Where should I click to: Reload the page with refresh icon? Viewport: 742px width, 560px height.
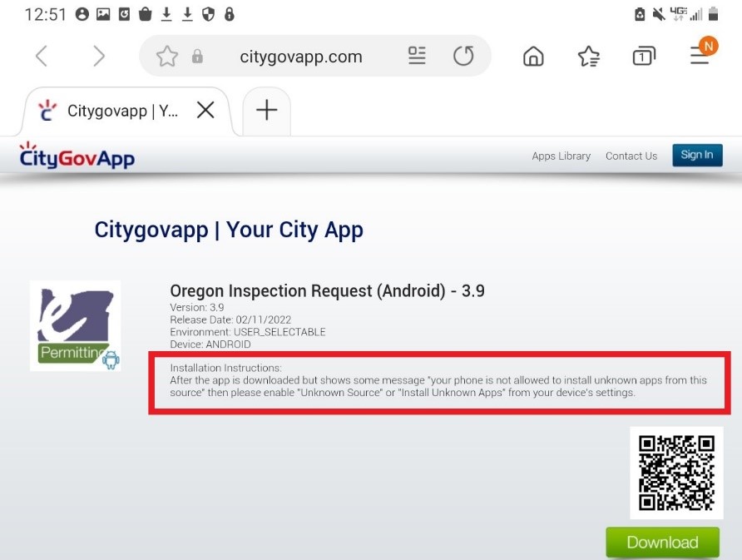point(463,57)
